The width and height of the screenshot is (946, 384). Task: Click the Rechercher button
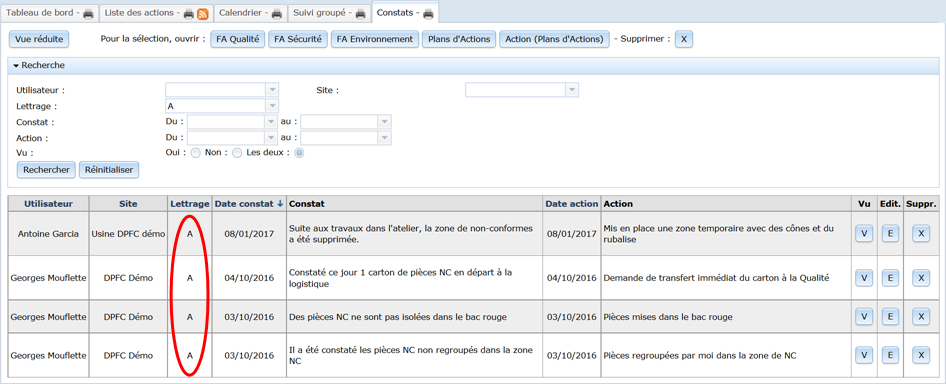46,170
